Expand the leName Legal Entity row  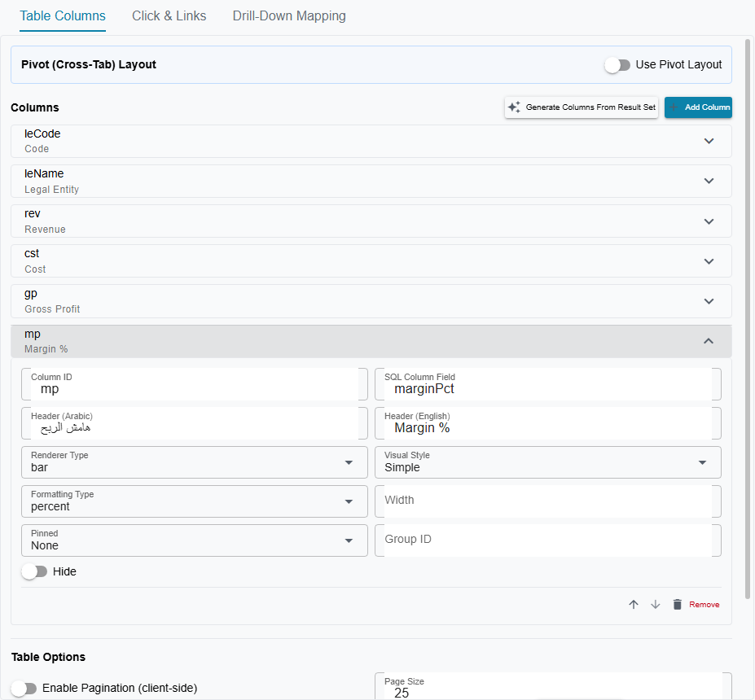[371, 181]
